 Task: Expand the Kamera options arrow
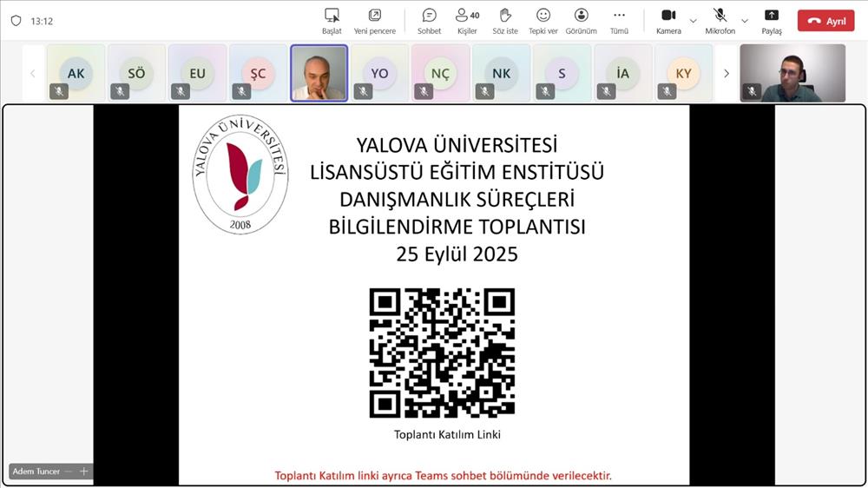(x=693, y=21)
